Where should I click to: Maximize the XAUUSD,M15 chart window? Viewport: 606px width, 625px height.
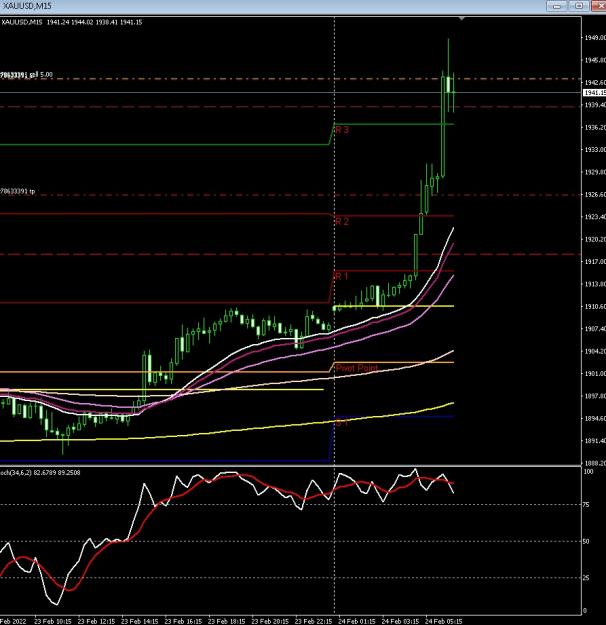click(x=579, y=6)
